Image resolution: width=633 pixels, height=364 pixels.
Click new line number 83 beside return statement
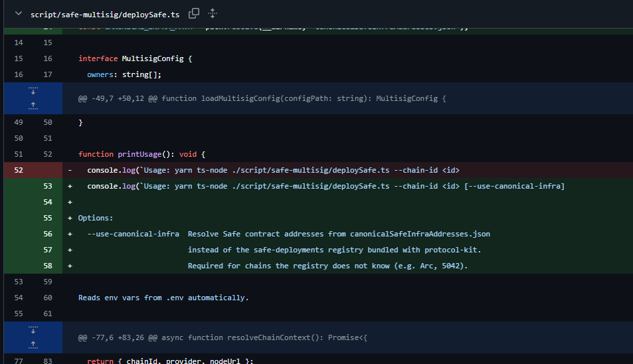[48, 361]
